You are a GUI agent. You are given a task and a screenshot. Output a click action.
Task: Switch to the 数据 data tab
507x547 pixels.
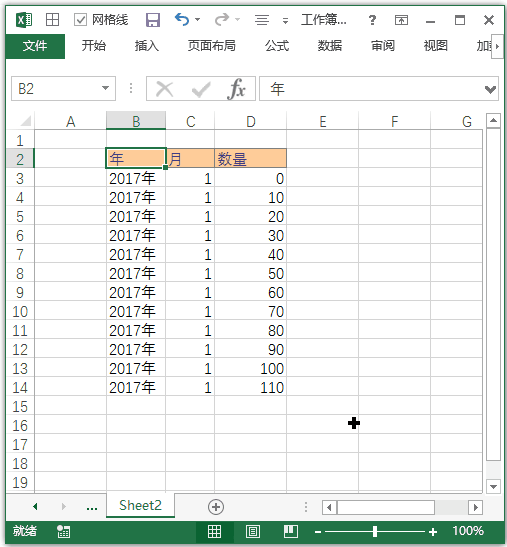329,46
